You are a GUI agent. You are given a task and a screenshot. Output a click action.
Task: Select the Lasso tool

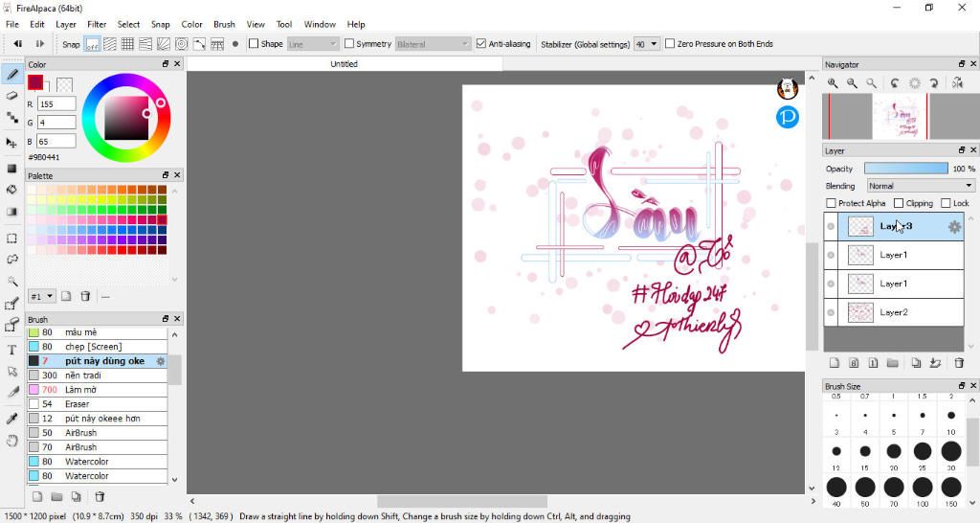tap(11, 259)
